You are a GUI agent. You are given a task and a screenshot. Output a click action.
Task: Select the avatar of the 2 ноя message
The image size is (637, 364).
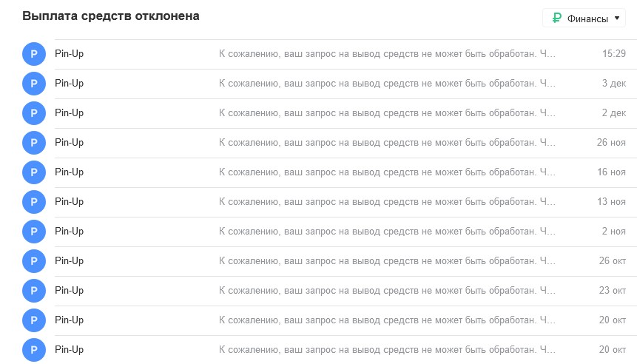tap(34, 232)
